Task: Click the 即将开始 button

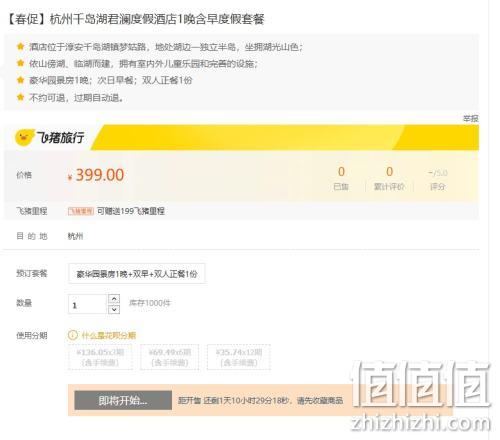Action: [123, 400]
